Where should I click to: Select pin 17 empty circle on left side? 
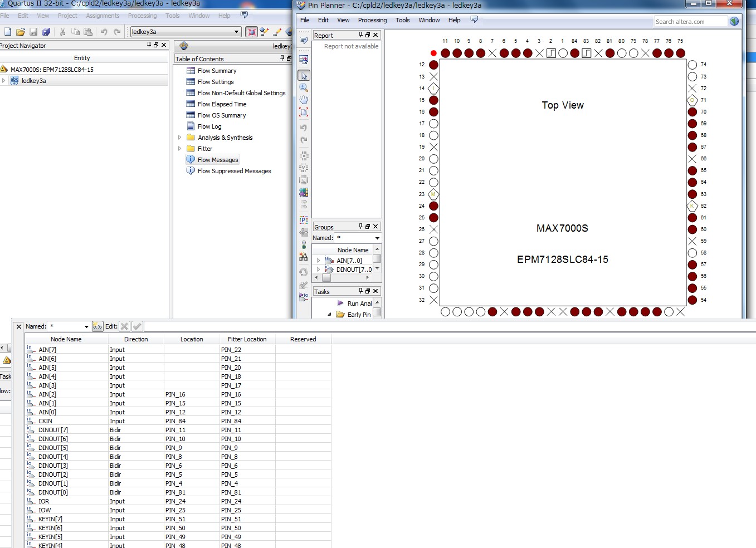click(x=434, y=124)
